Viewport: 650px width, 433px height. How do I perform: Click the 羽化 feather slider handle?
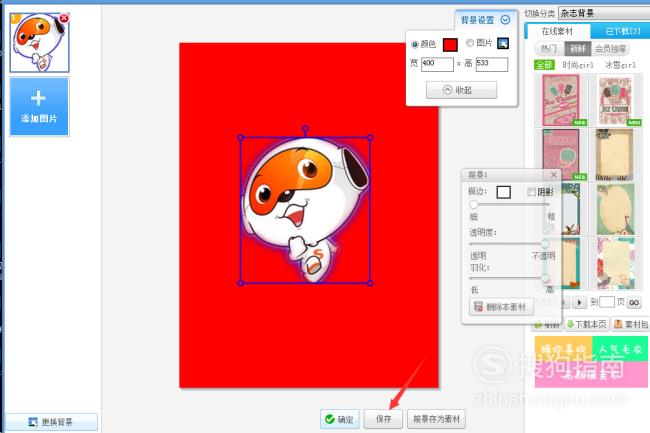tap(545, 278)
